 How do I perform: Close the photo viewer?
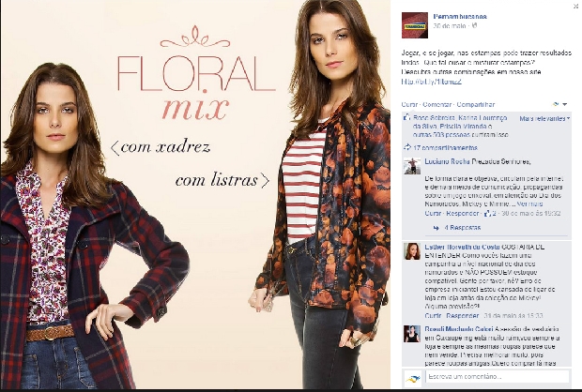(x=576, y=6)
